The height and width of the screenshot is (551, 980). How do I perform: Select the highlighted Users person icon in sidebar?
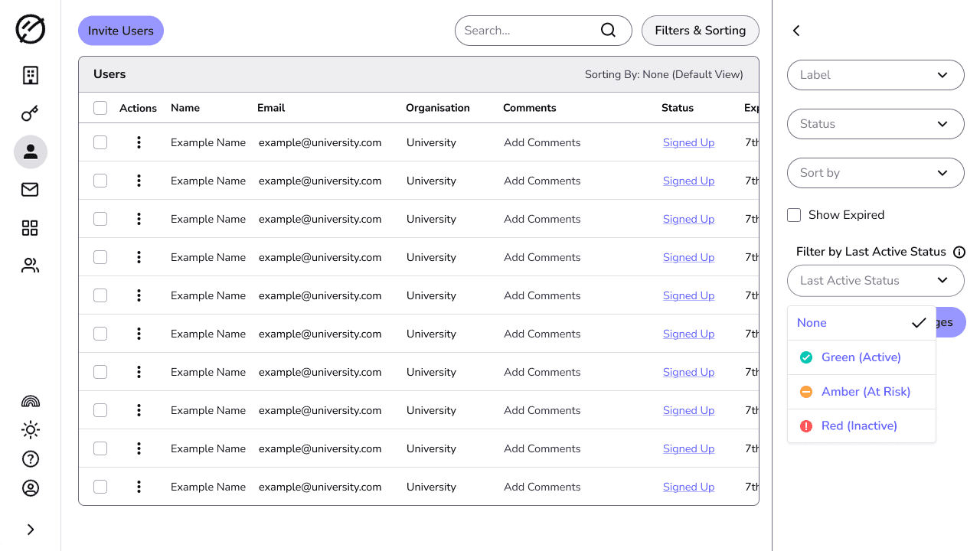click(31, 152)
